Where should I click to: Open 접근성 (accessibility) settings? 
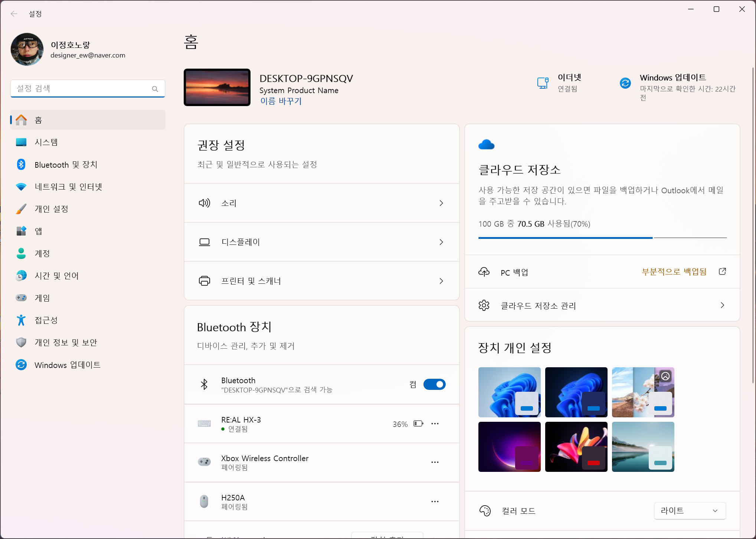coord(46,320)
